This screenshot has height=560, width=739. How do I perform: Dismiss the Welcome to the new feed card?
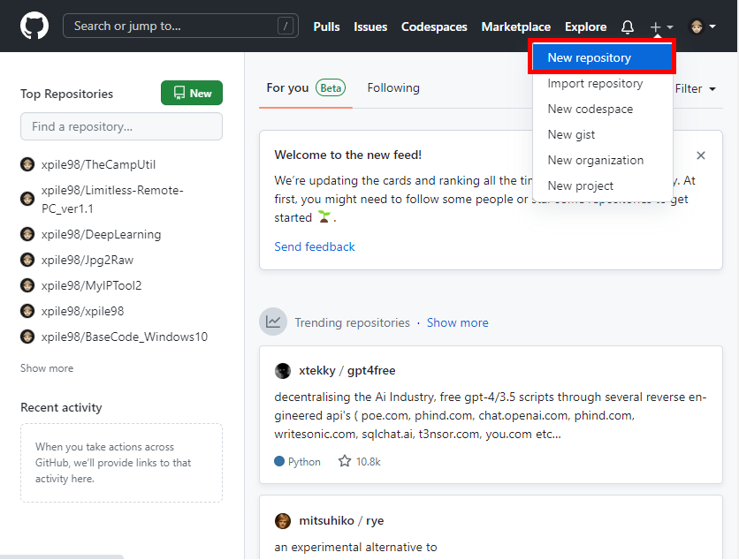tap(701, 155)
